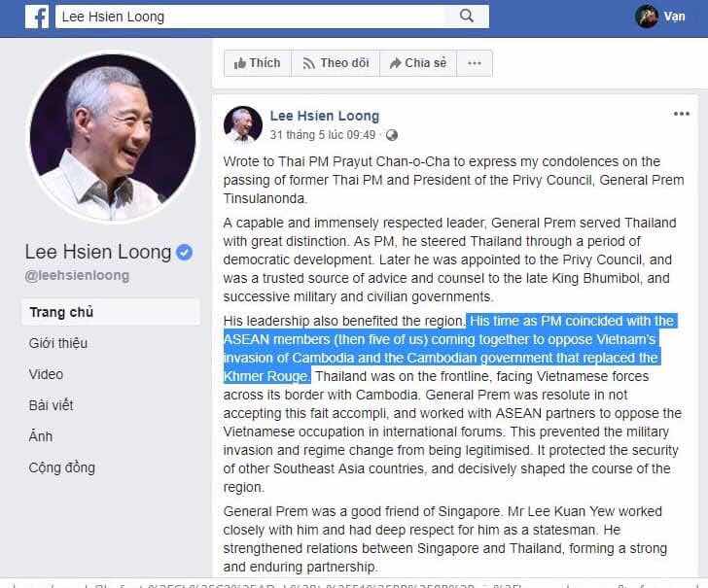
Task: Click the verified badge next to page name
Action: click(184, 252)
